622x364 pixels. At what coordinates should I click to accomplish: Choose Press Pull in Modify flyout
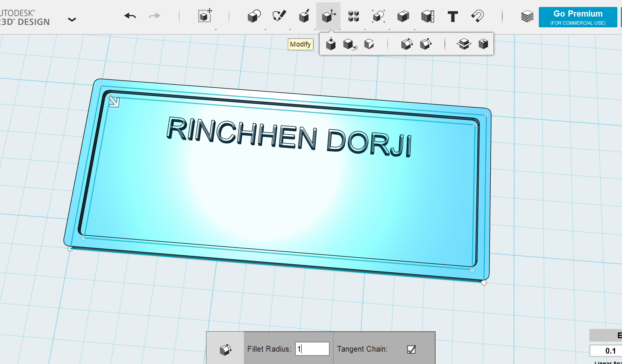[x=331, y=44]
